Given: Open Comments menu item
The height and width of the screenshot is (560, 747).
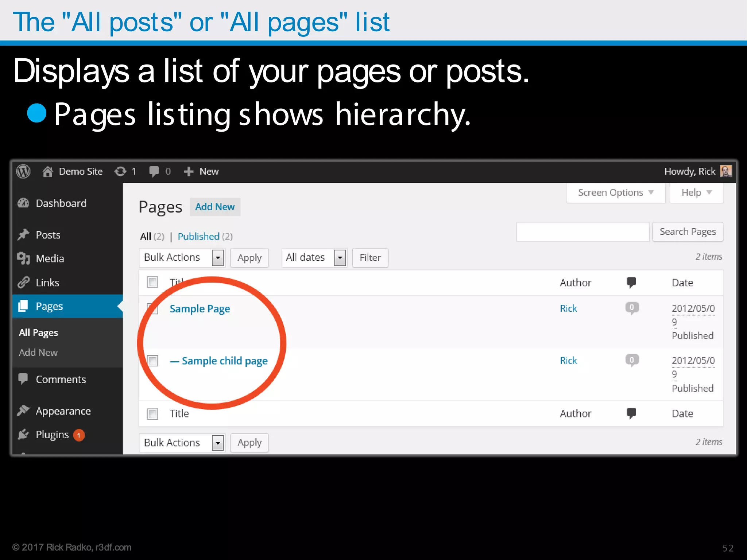Looking at the screenshot, I should (x=61, y=379).
